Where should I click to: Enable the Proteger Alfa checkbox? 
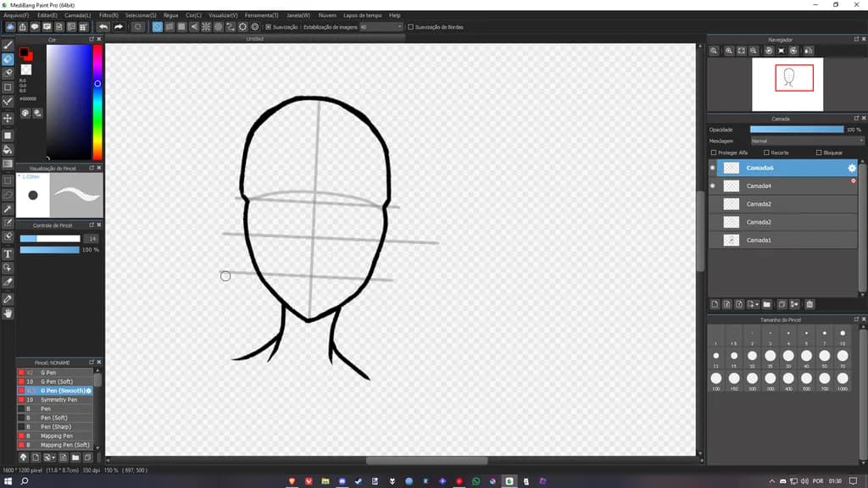point(714,152)
